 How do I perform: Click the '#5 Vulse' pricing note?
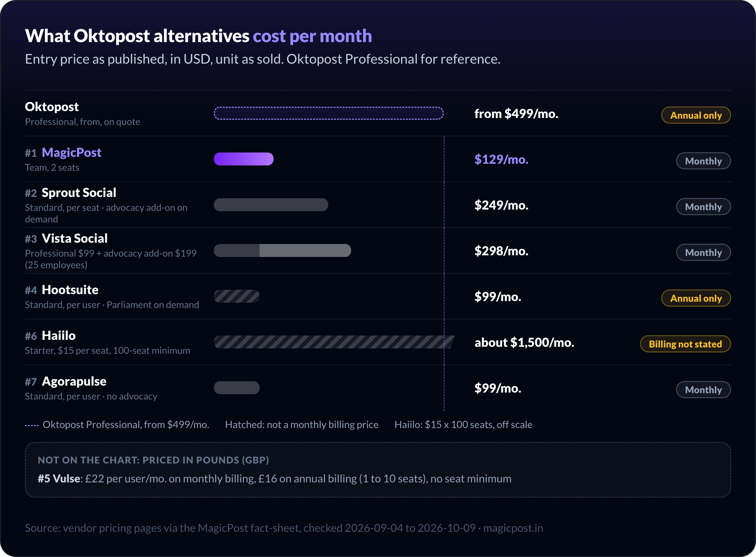[x=275, y=478]
